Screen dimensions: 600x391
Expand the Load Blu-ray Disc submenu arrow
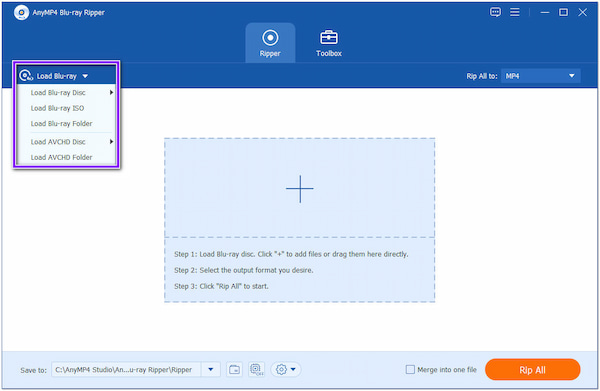pyautogui.click(x=111, y=93)
